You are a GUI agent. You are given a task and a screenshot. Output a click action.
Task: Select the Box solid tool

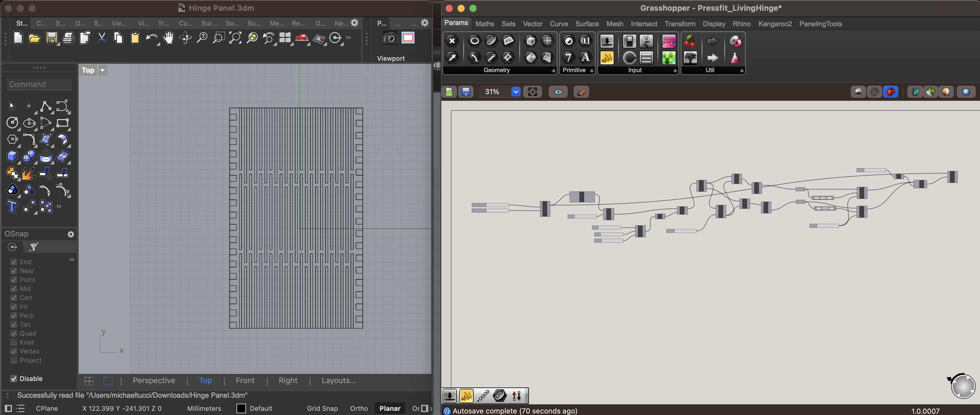[12, 156]
